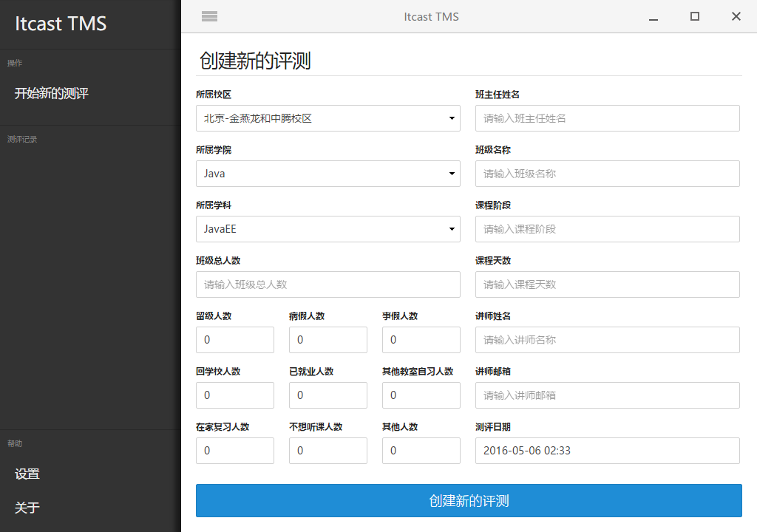Focus the 班级总人数 input field

coord(327,284)
